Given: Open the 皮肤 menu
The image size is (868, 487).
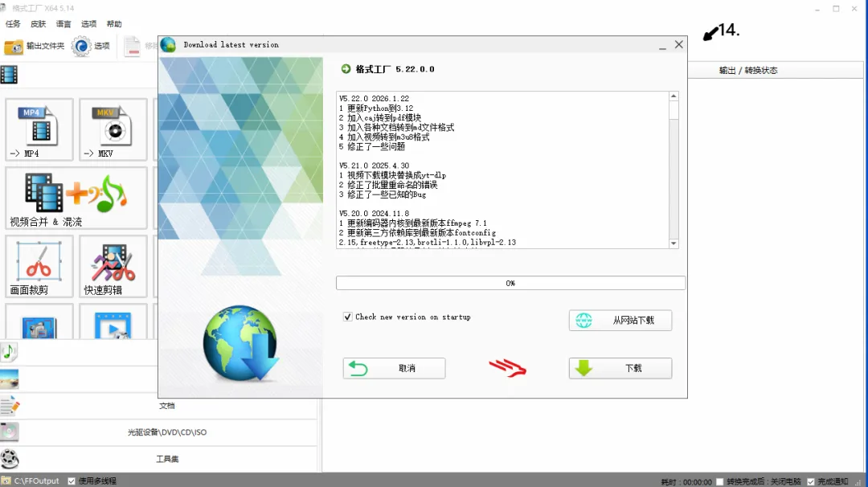Looking at the screenshot, I should coord(39,24).
